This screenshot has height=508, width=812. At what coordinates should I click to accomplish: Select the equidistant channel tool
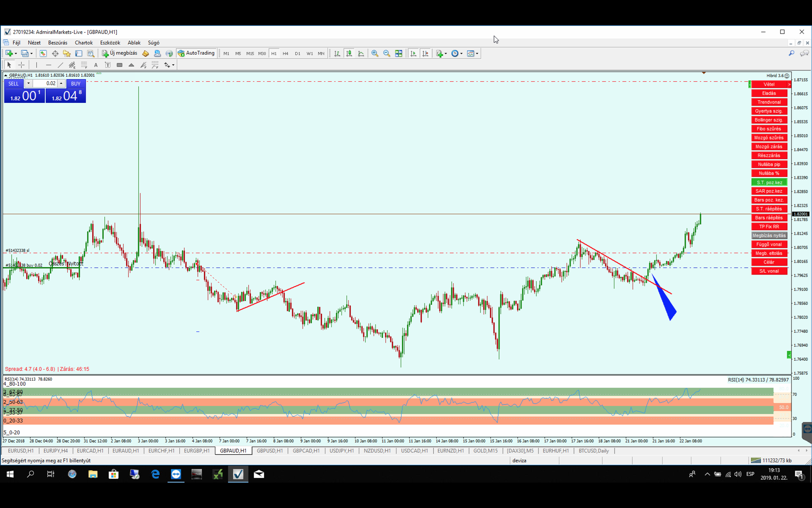tap(72, 65)
